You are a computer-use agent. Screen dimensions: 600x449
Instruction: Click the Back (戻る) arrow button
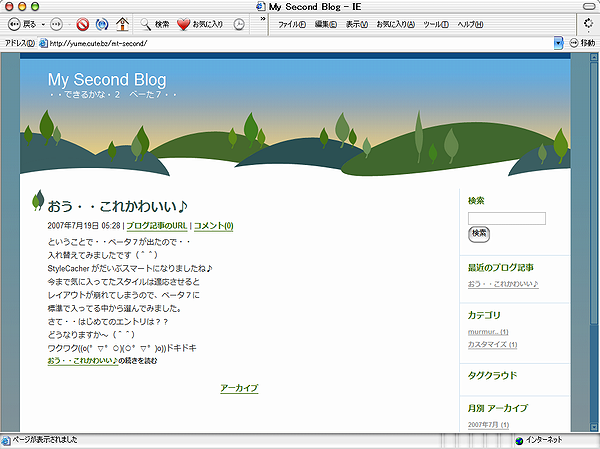pos(14,24)
